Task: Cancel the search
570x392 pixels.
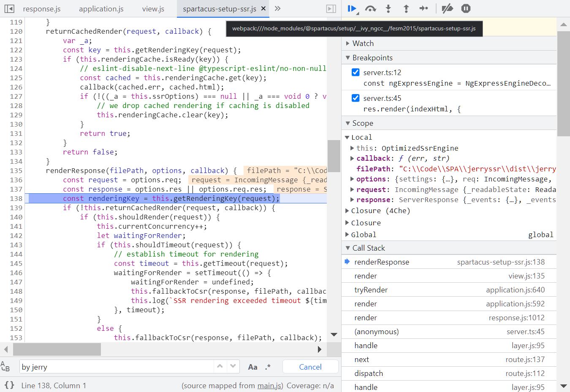Action: pos(310,367)
